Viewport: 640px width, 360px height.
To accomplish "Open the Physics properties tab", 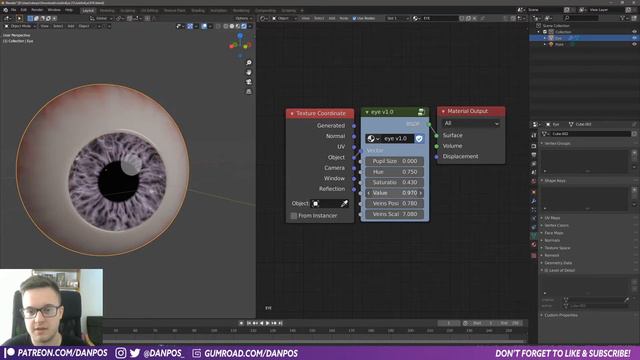I will click(534, 218).
